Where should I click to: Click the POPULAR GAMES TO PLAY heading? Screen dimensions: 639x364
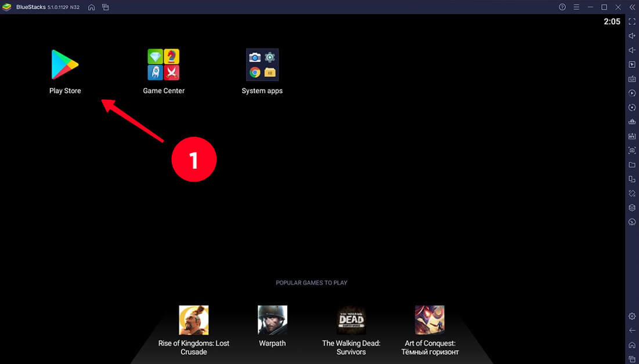click(311, 283)
